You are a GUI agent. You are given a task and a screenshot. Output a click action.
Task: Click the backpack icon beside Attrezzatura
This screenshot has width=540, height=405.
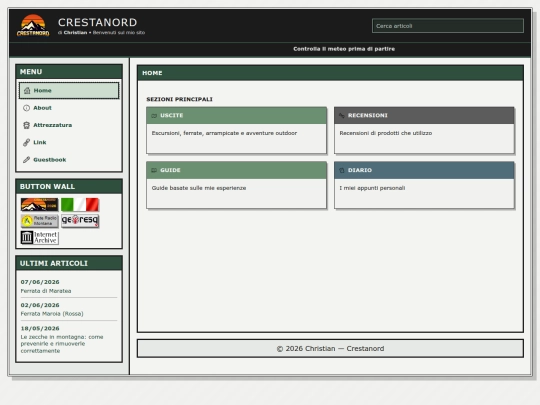click(x=27, y=125)
